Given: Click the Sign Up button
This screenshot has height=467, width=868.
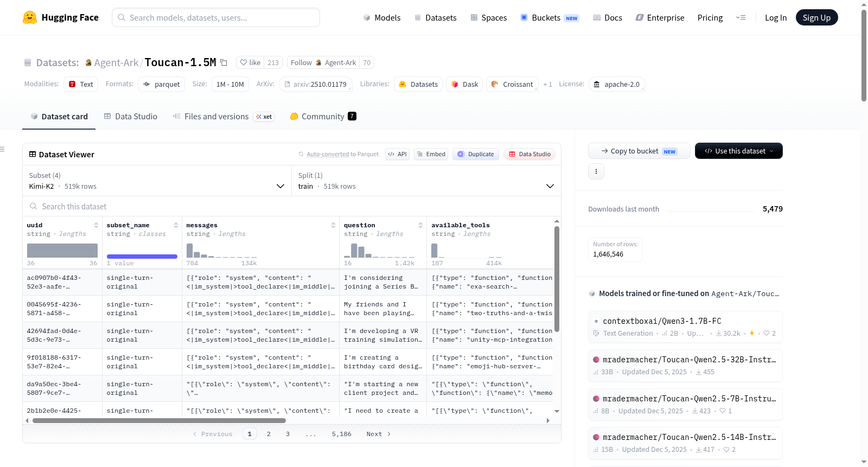Looking at the screenshot, I should [816, 17].
